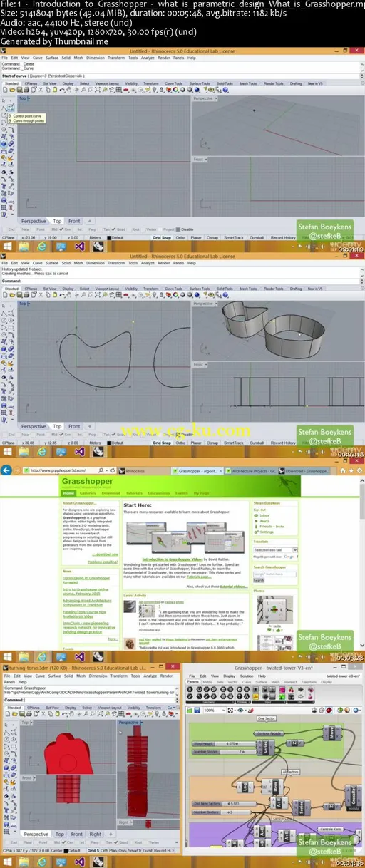Image resolution: width=365 pixels, height=868 pixels.
Task: Open the Windows Start button below the empty Rhino window
Action: point(9,246)
